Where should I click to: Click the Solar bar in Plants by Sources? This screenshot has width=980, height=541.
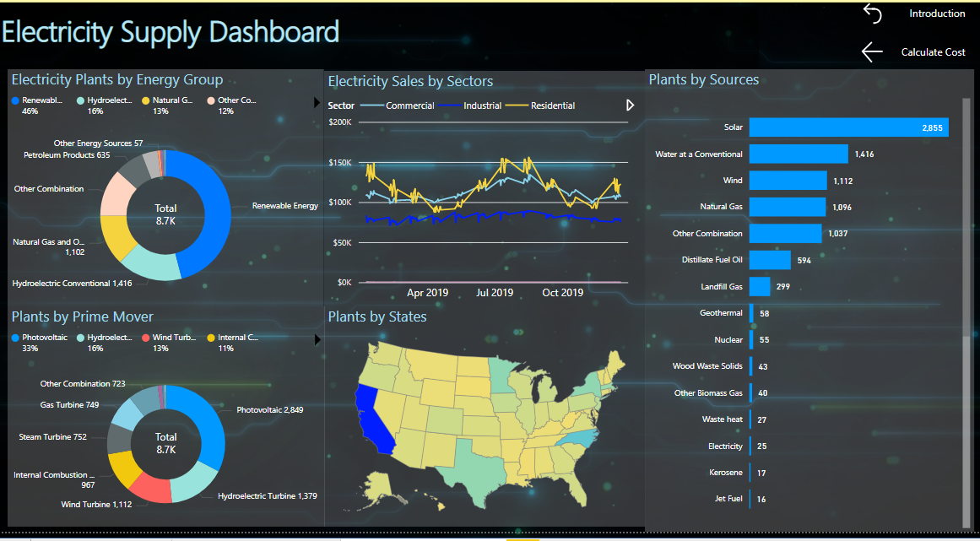tap(849, 127)
